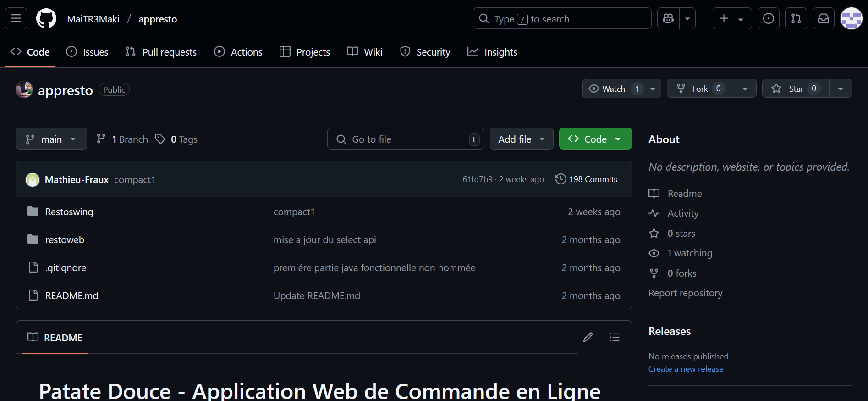Open the Add file dropdown
868x401 pixels.
[x=522, y=139]
